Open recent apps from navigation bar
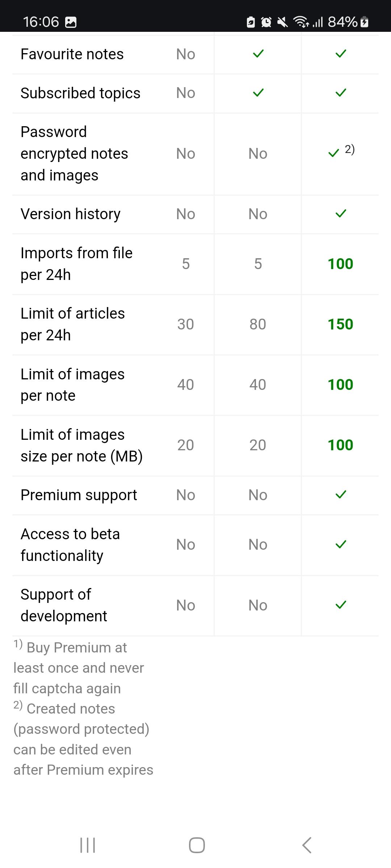 pyautogui.click(x=87, y=845)
